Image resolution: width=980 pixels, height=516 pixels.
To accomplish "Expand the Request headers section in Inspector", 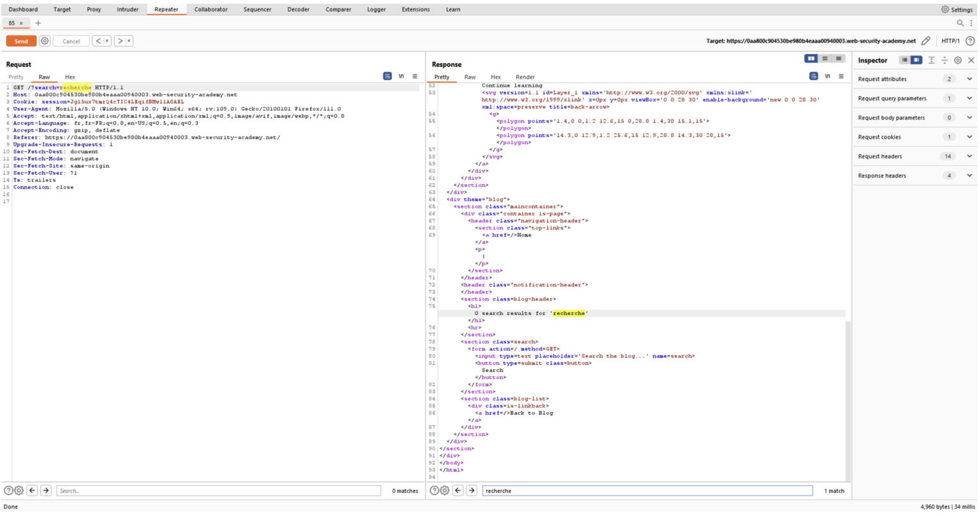I will pos(969,156).
